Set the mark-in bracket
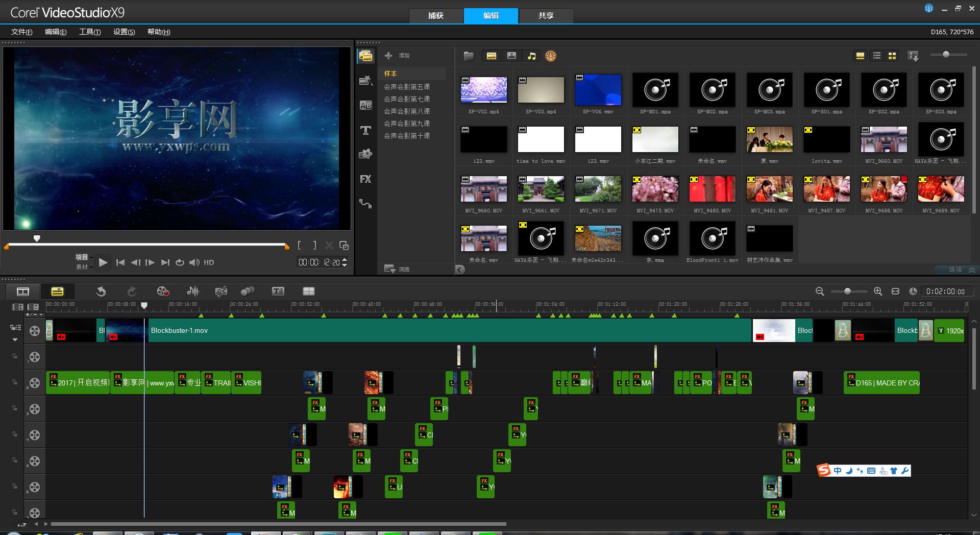This screenshot has width=980, height=535. pos(300,246)
